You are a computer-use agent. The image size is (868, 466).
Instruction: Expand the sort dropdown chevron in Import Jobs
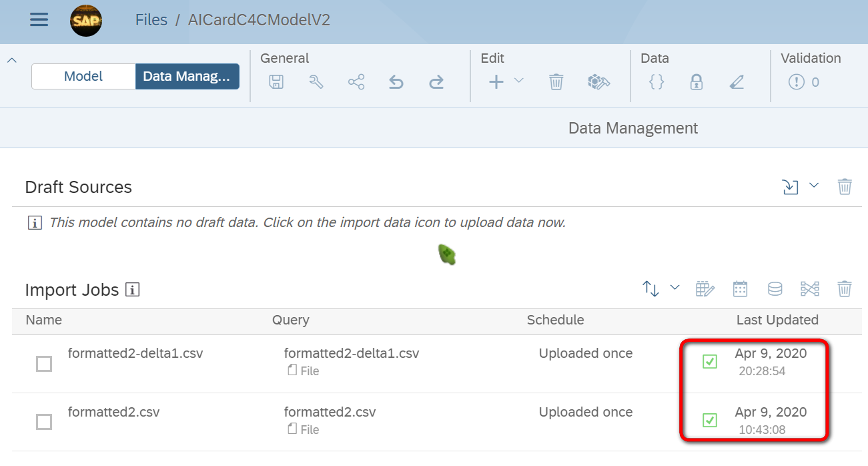pyautogui.click(x=675, y=288)
